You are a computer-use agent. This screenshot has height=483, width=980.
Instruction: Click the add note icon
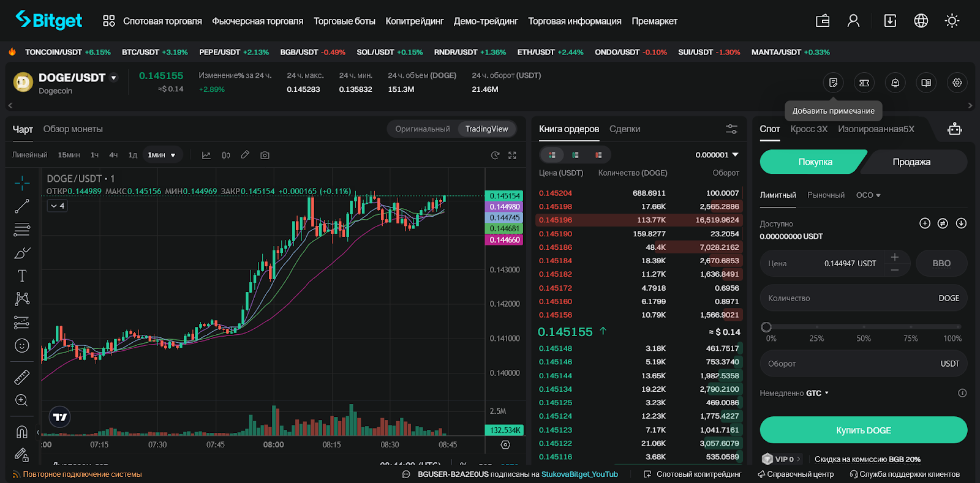833,83
